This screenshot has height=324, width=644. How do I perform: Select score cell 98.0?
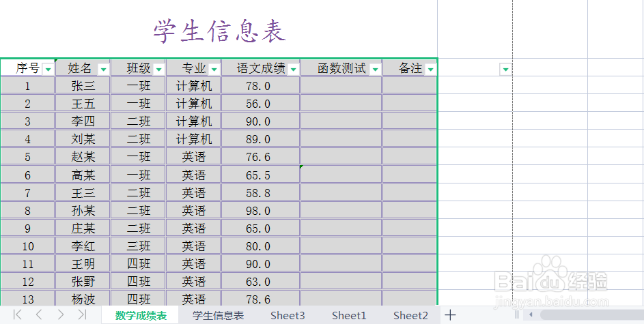click(260, 210)
